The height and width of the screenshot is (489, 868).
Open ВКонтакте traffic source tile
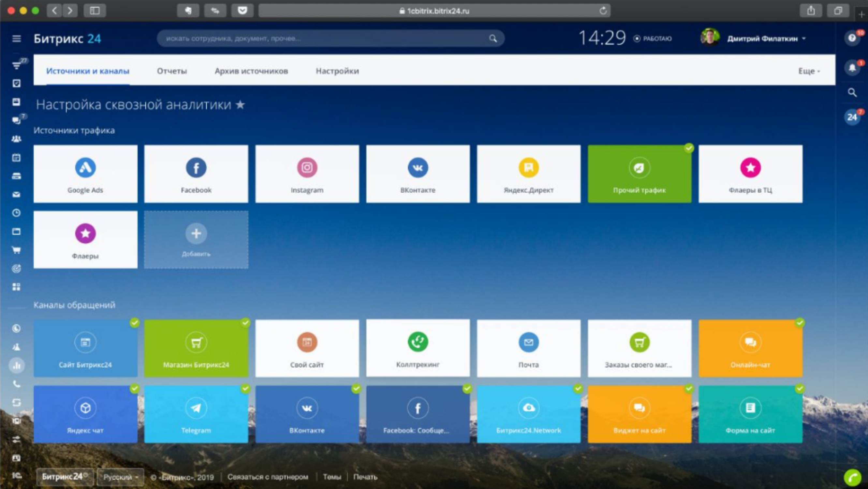click(418, 174)
